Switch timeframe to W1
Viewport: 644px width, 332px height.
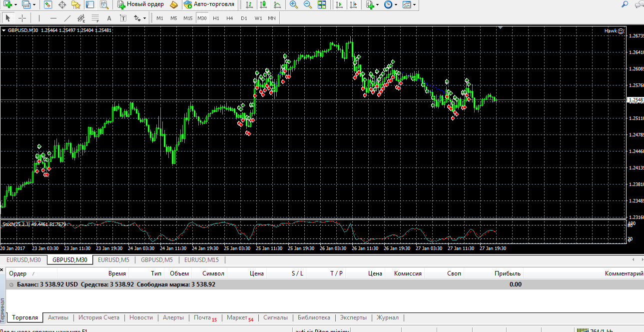258,18
